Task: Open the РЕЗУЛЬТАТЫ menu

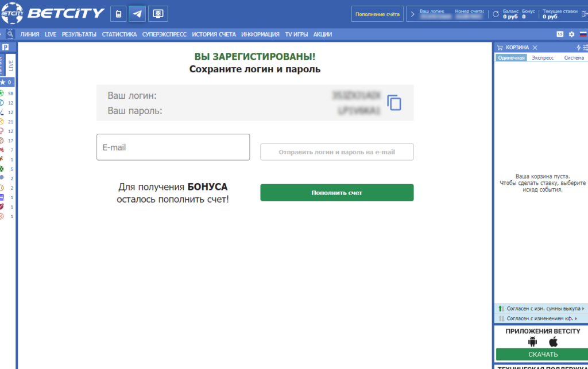Action: [x=79, y=34]
